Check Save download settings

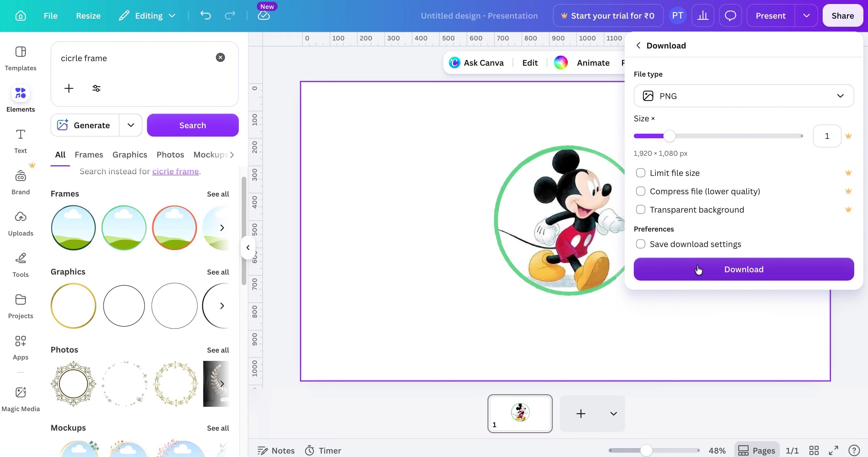point(640,244)
